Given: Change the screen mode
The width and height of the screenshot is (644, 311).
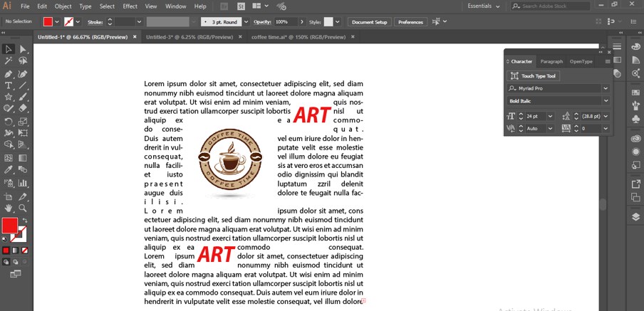Looking at the screenshot, I should 16,274.
